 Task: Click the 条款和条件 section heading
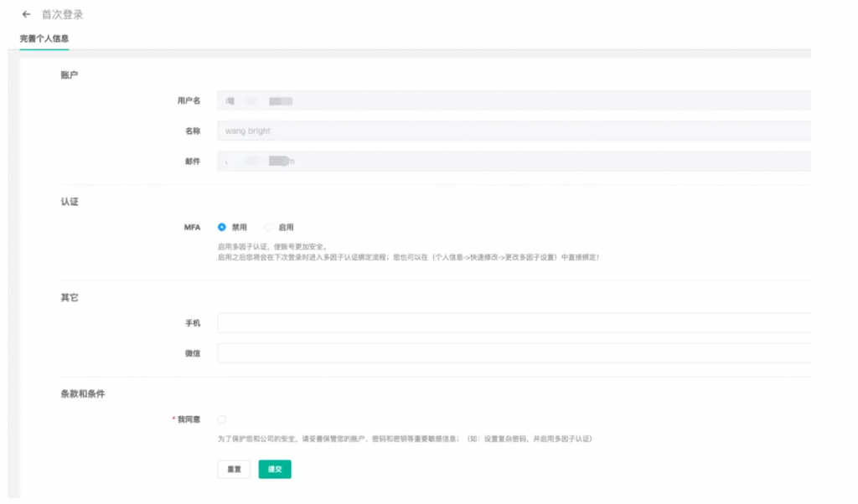click(83, 393)
